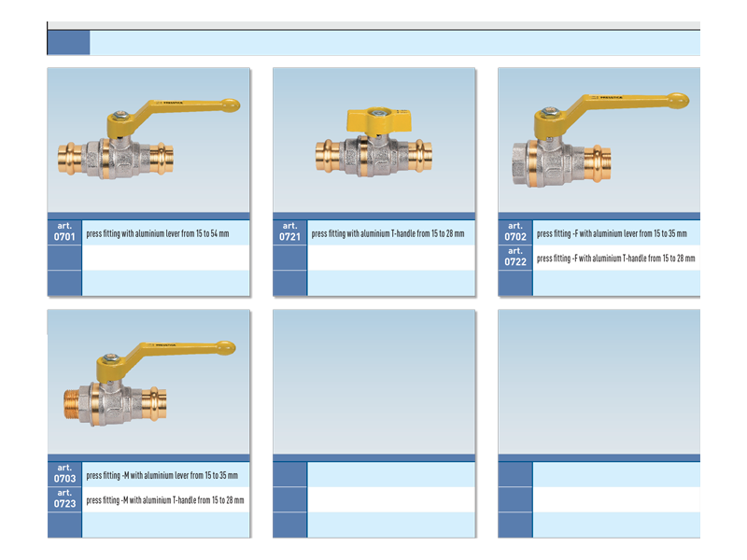Select the art. 0702 label cell
The width and height of the screenshot is (747, 560).
515,232
